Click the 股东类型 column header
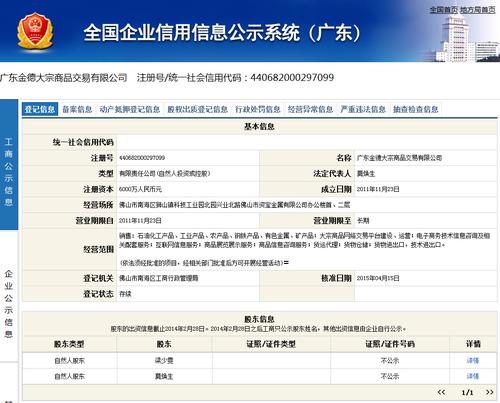Image resolution: width=500 pixels, height=403 pixels. [x=69, y=344]
